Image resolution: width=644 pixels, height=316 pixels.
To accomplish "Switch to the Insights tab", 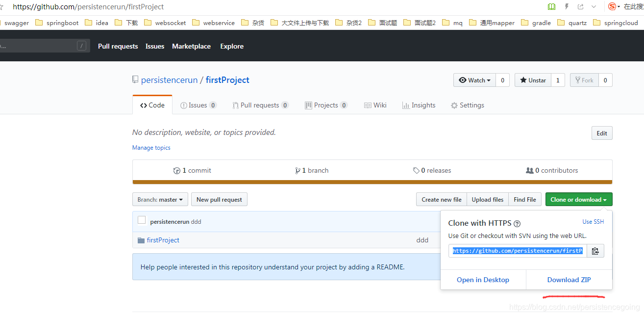I will [x=419, y=105].
